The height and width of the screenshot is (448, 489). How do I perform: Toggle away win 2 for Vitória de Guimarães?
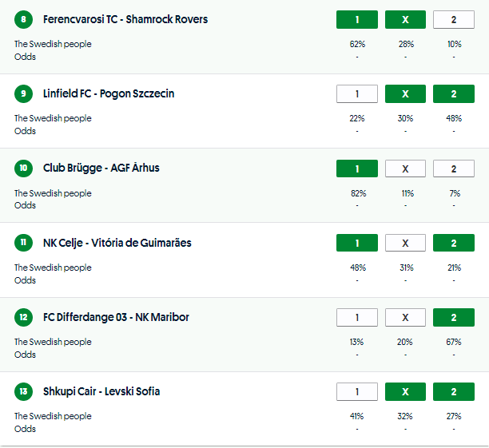click(453, 243)
